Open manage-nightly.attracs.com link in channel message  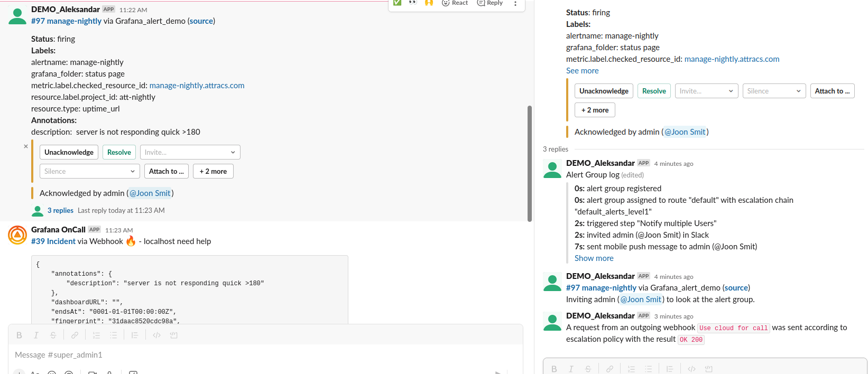coord(197,86)
